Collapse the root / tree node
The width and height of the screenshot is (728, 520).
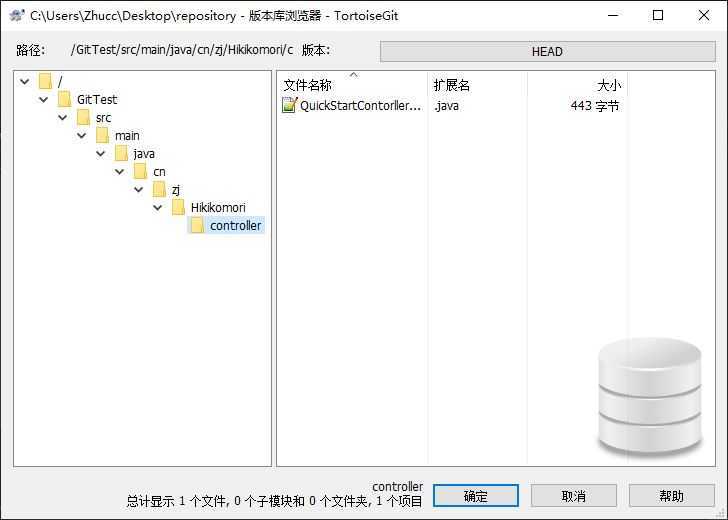coord(25,82)
